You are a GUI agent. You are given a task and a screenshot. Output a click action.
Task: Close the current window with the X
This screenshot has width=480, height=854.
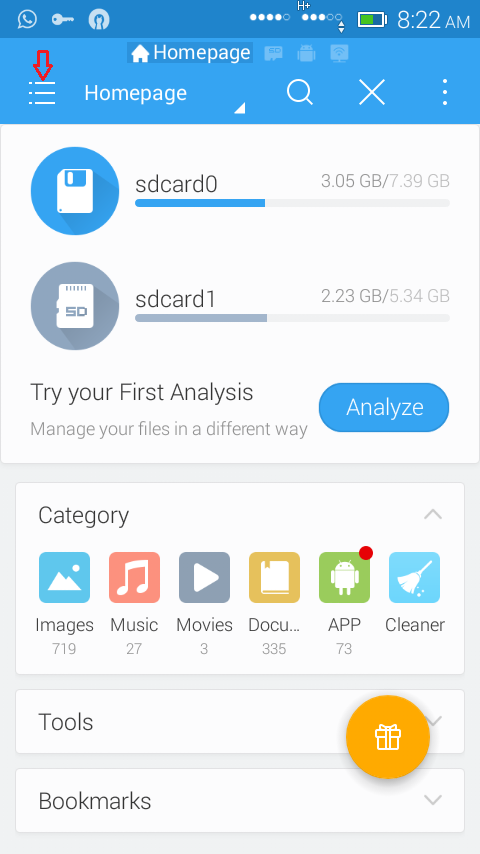[x=372, y=92]
